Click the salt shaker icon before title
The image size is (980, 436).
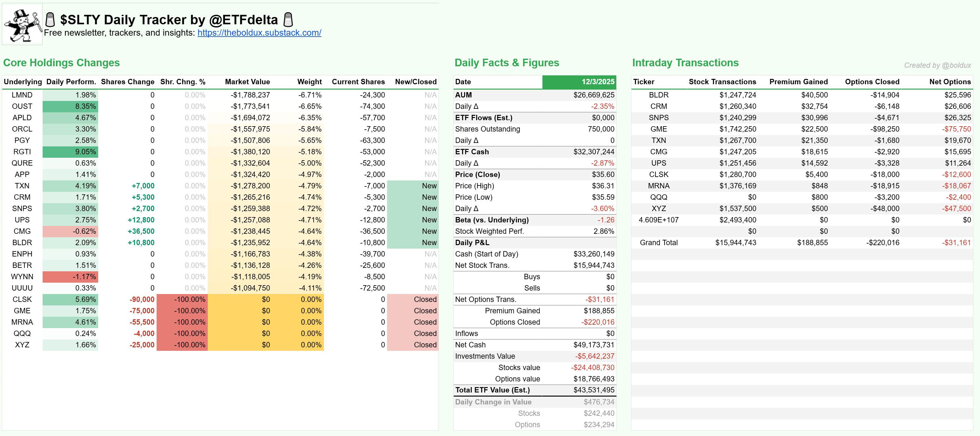[x=50, y=19]
